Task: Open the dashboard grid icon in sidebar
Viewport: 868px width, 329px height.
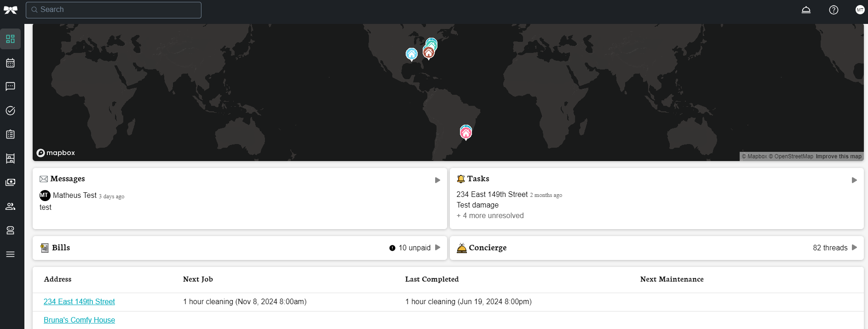Action: point(10,39)
